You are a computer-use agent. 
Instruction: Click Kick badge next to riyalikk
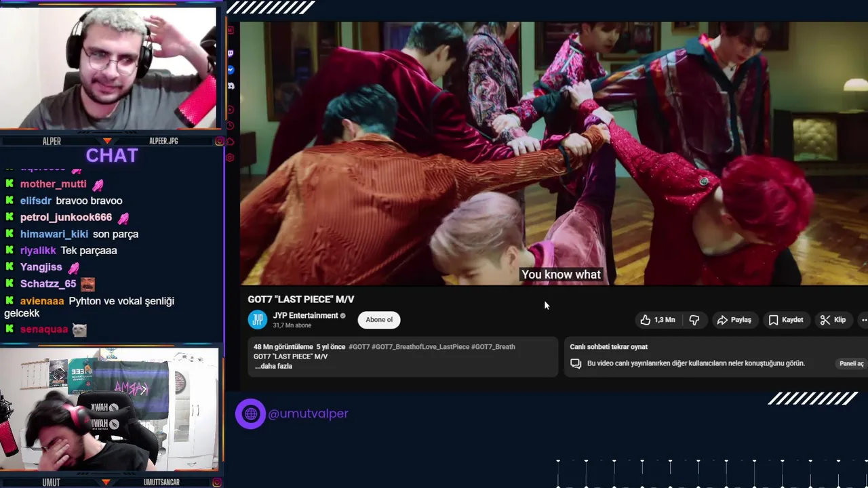point(9,251)
